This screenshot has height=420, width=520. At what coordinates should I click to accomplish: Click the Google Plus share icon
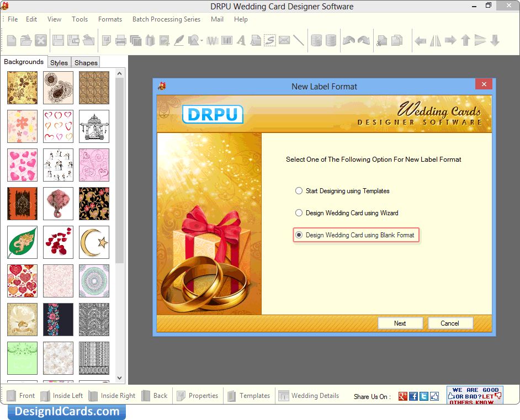pyautogui.click(x=402, y=396)
